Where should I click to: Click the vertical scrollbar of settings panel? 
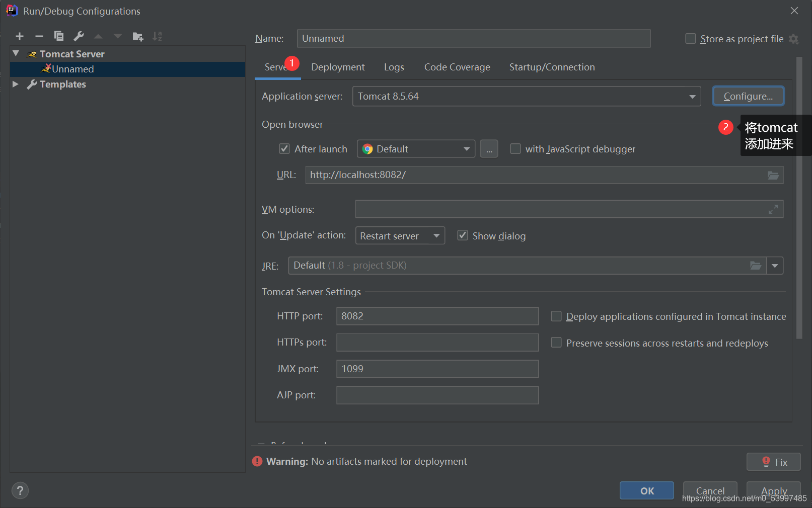(799, 198)
